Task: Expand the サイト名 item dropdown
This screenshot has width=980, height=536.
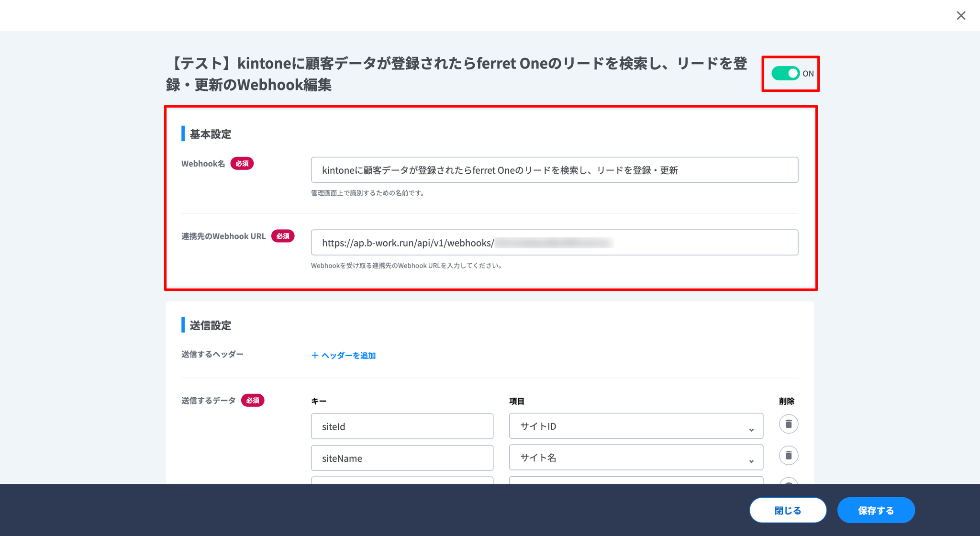Action: point(635,458)
